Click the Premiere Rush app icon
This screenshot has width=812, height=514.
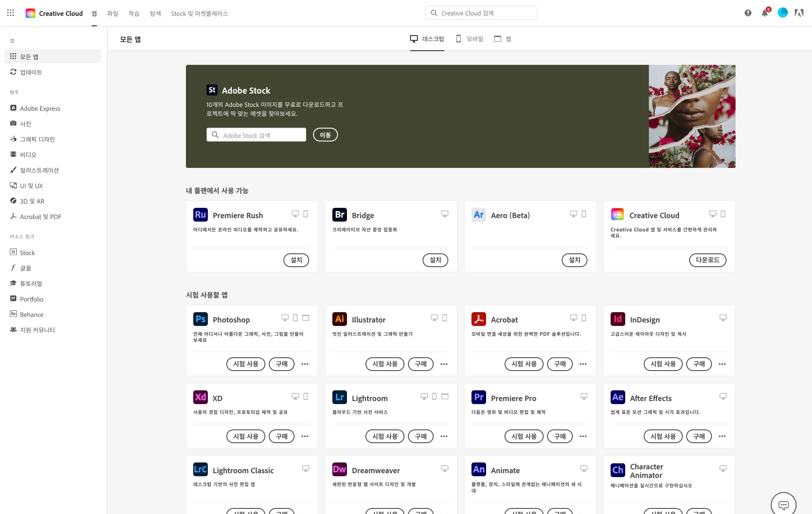(x=201, y=215)
